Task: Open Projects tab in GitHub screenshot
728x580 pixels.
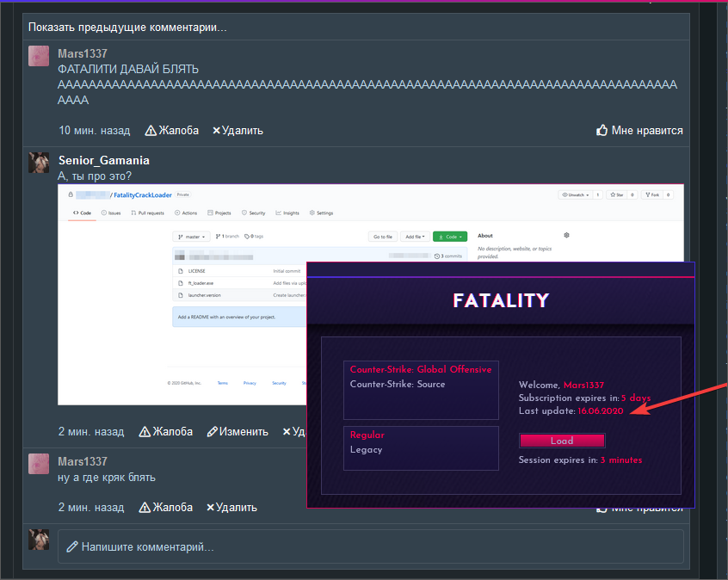Action: click(219, 213)
